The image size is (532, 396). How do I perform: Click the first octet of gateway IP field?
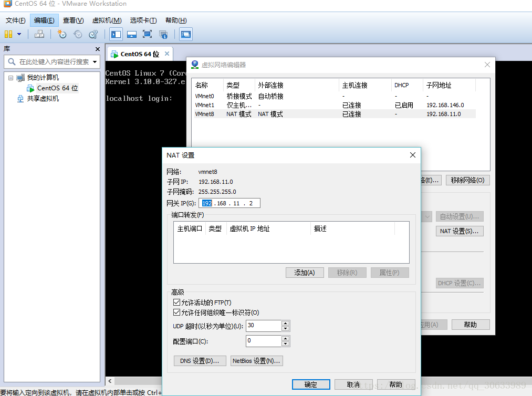pos(207,203)
